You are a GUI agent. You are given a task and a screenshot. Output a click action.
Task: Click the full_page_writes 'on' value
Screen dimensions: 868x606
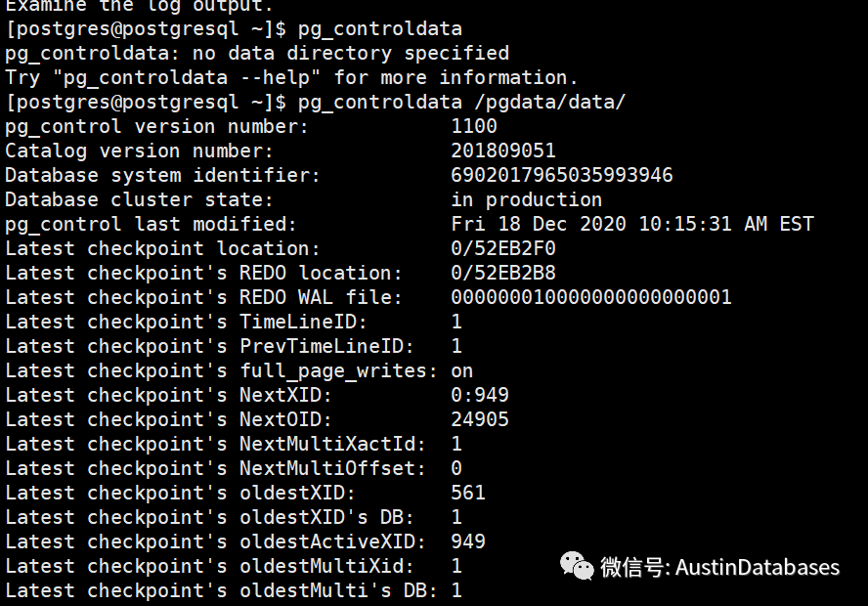coord(462,371)
